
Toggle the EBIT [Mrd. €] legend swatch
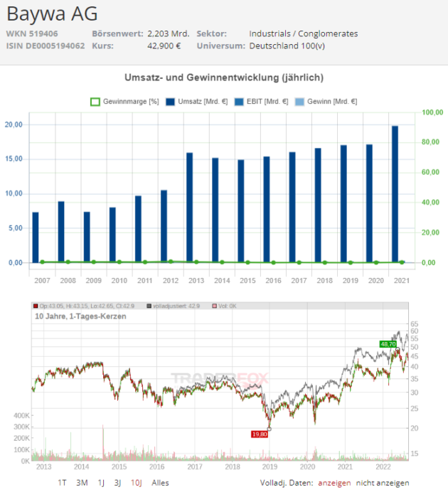239,102
